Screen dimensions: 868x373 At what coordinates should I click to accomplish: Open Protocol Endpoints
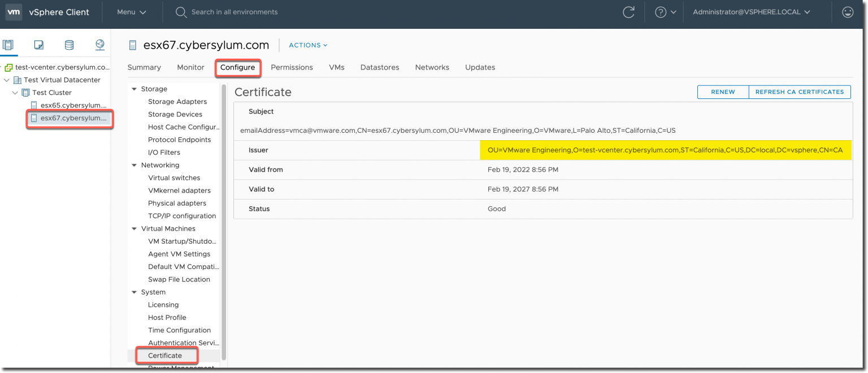180,140
